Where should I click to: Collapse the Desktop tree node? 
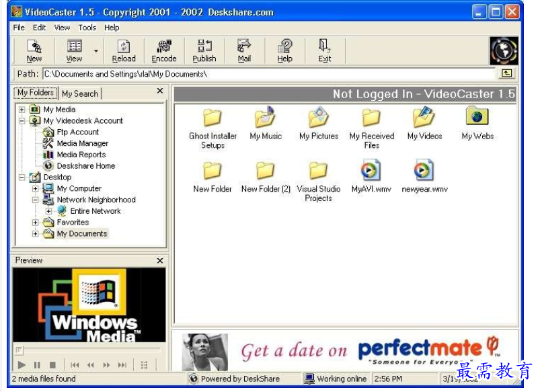point(22,178)
